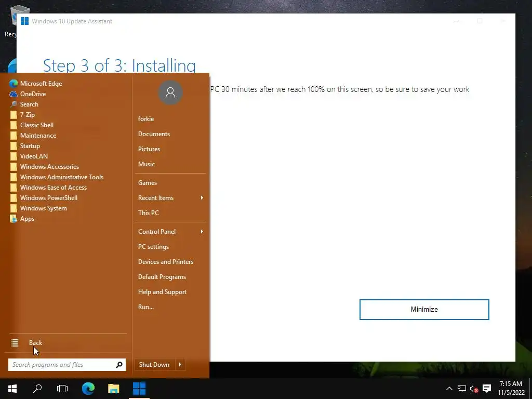Open Music from the start menu
Screen dimensions: 532x399
pyautogui.click(x=146, y=164)
